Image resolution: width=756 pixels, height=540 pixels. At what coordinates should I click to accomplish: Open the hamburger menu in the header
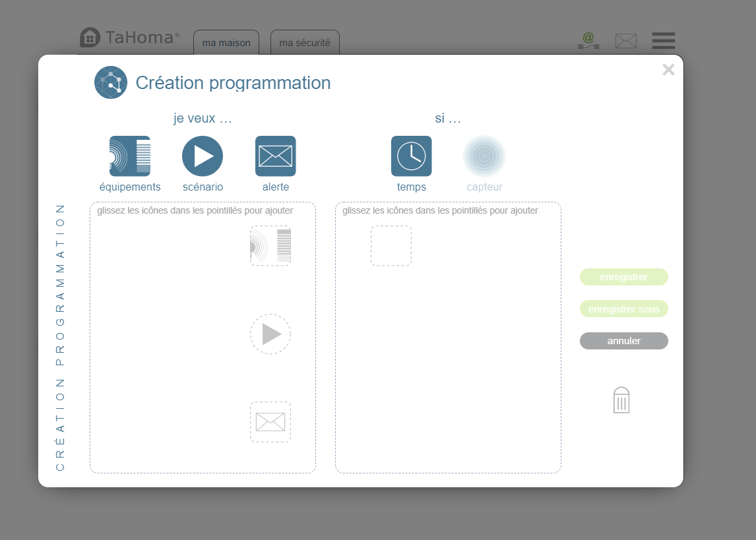664,41
